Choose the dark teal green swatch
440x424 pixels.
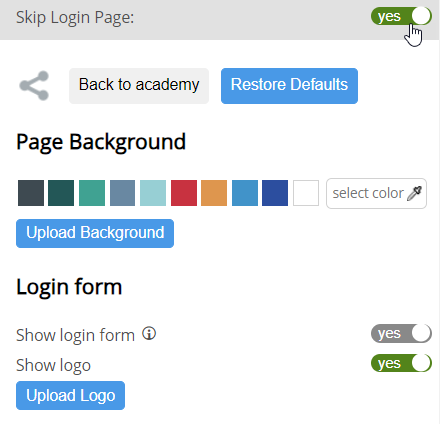click(61, 193)
